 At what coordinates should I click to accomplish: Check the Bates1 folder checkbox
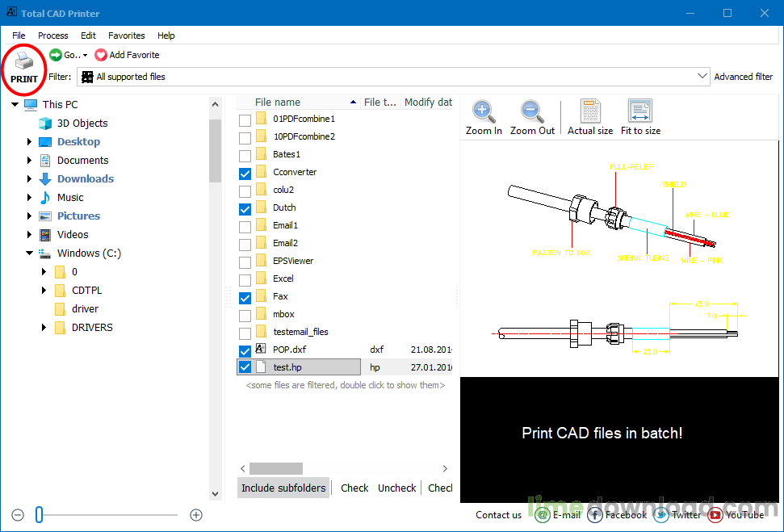point(245,156)
